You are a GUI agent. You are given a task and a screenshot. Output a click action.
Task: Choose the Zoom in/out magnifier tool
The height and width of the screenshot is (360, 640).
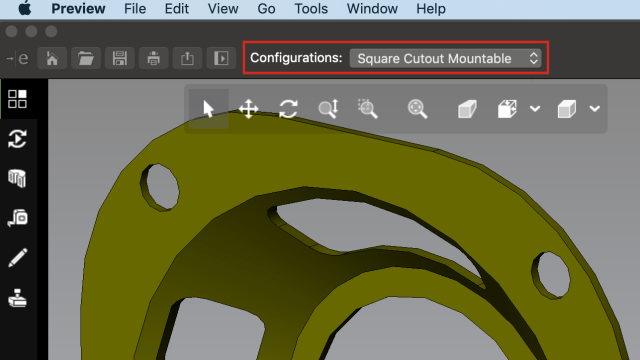click(x=328, y=109)
